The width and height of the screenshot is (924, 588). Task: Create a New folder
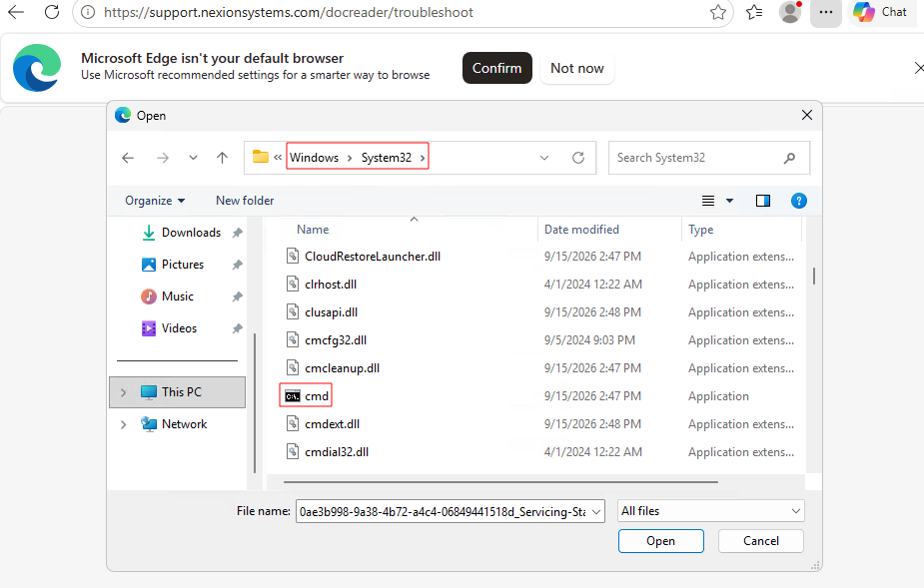click(x=245, y=201)
